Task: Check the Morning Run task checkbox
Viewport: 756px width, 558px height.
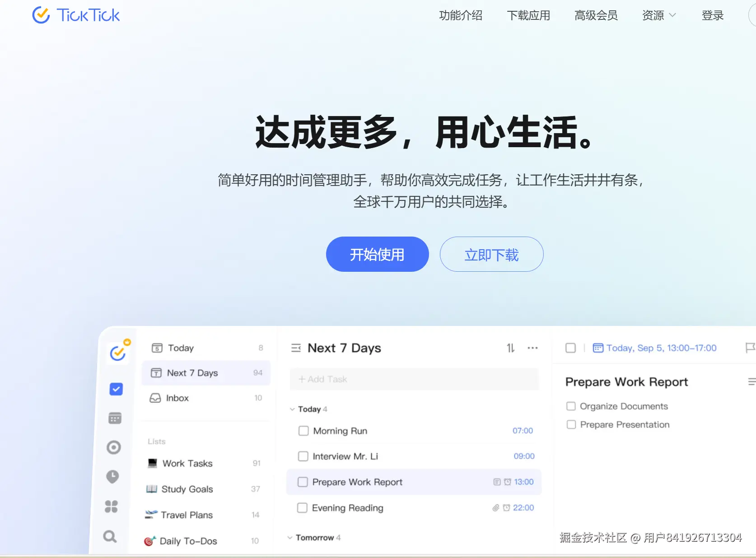Action: point(303,431)
